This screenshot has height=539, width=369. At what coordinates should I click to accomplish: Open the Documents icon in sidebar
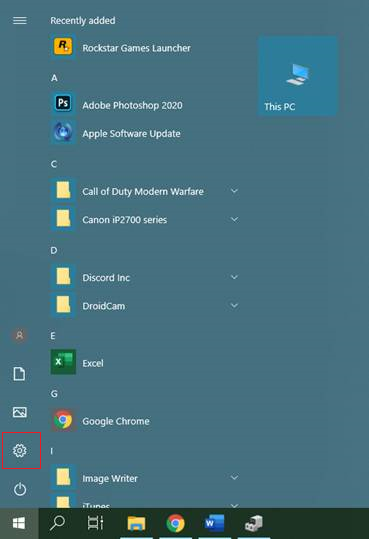(19, 374)
